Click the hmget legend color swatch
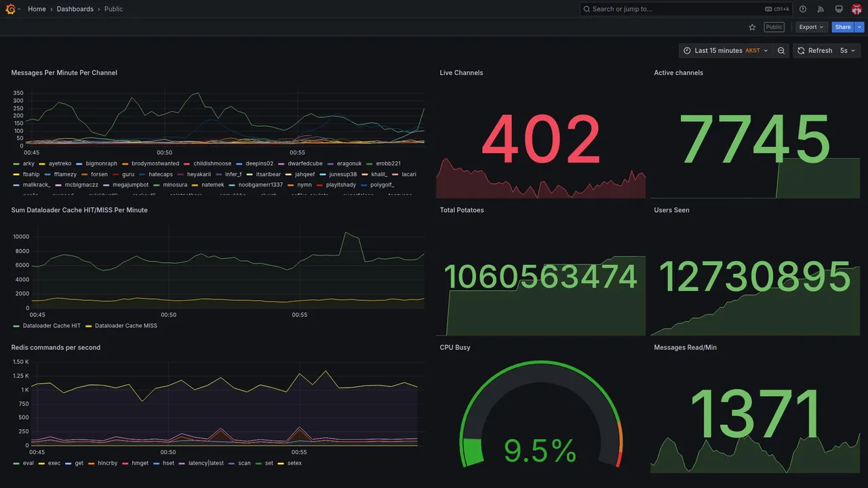This screenshot has width=868, height=488. tap(125, 463)
